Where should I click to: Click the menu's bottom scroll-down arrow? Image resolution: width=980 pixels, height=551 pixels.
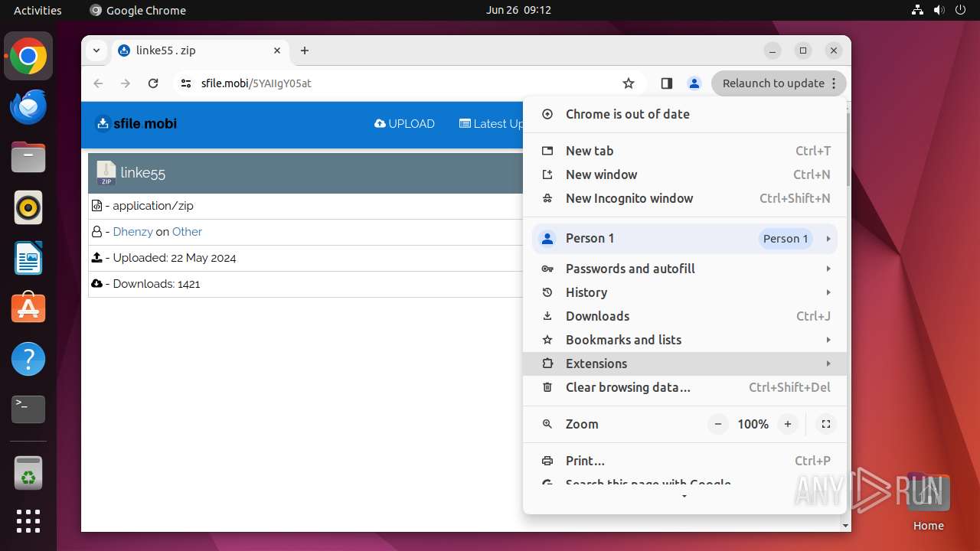684,497
